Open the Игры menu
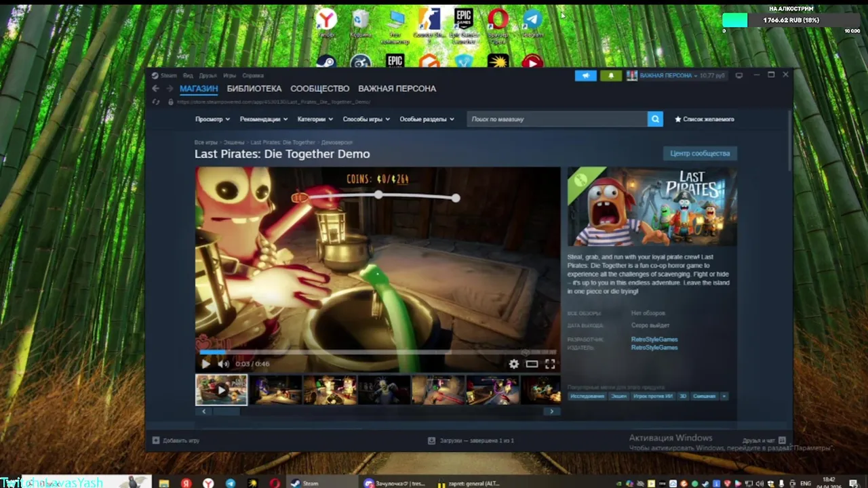The width and height of the screenshot is (868, 488). click(230, 76)
